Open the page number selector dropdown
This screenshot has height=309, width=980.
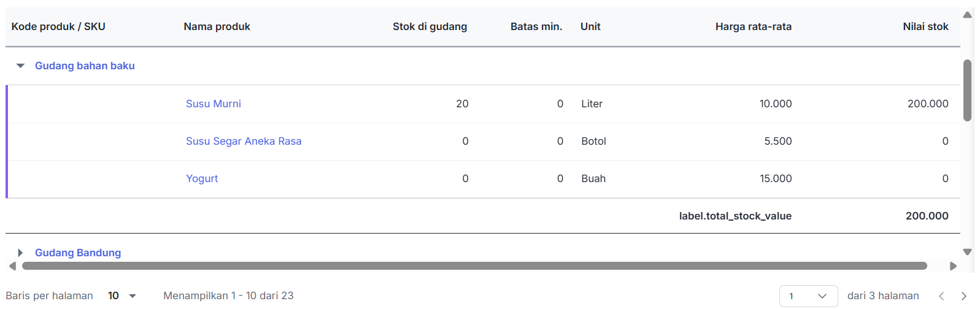tap(808, 296)
